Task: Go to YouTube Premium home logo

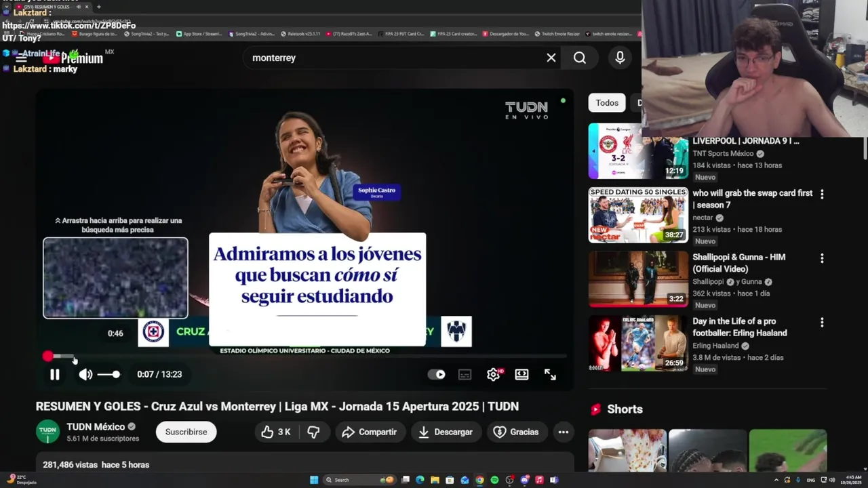Action: (72, 58)
